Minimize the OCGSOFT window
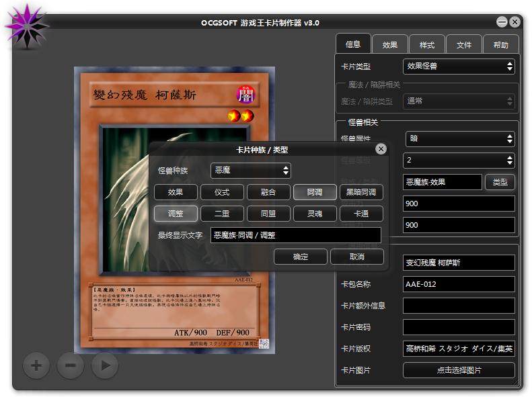Viewport: 532px width, 397px height. click(502, 22)
